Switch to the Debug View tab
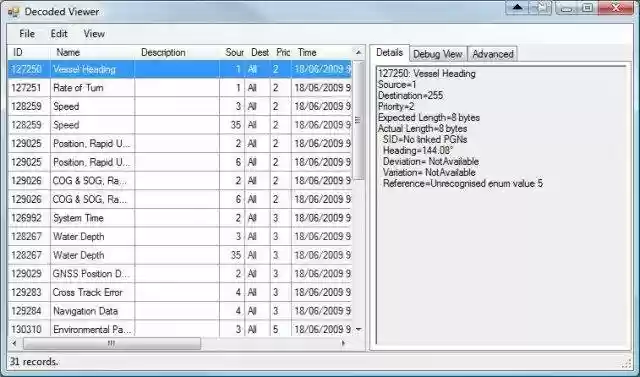Viewport: 640px width, 377px height. [438, 54]
